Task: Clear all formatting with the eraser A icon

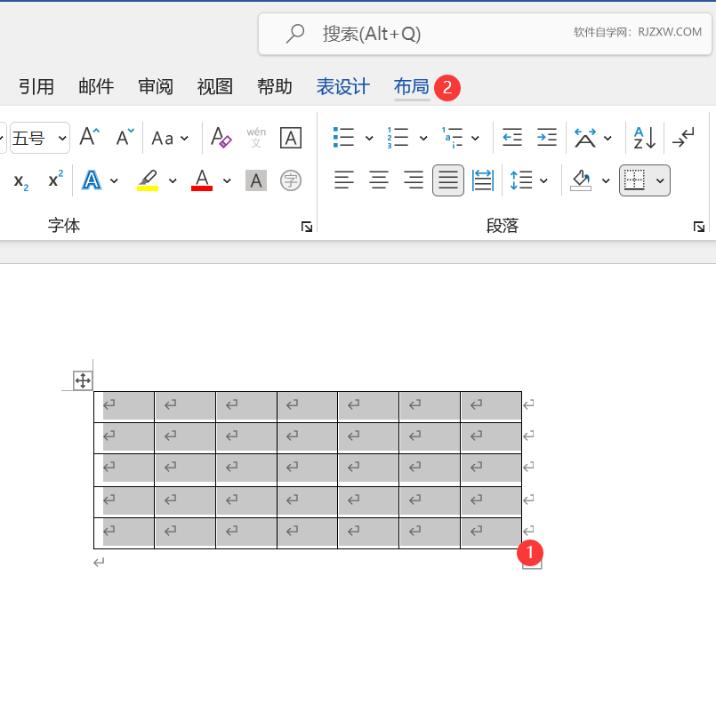Action: pyautogui.click(x=221, y=138)
